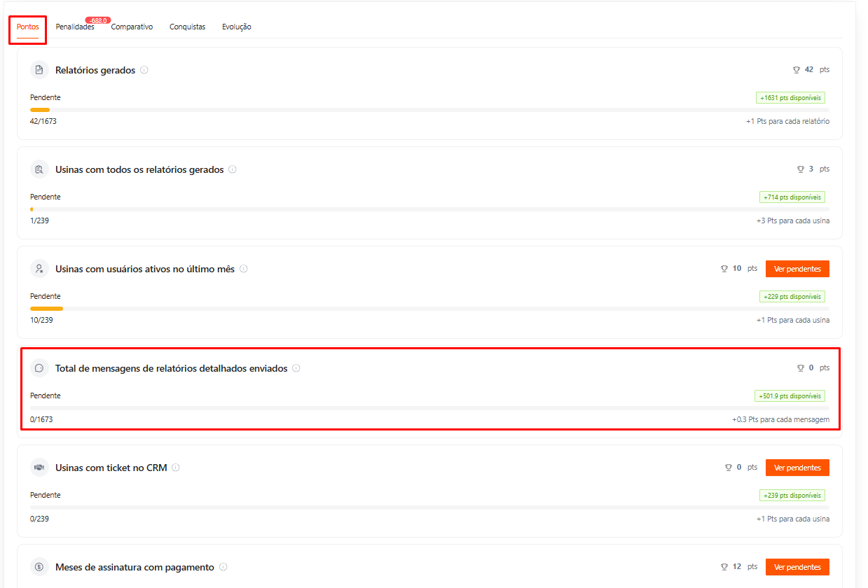Viewport: 868px width, 588px height.
Task: Click trophy icon in the mensagens de relatórios card
Action: pyautogui.click(x=801, y=368)
